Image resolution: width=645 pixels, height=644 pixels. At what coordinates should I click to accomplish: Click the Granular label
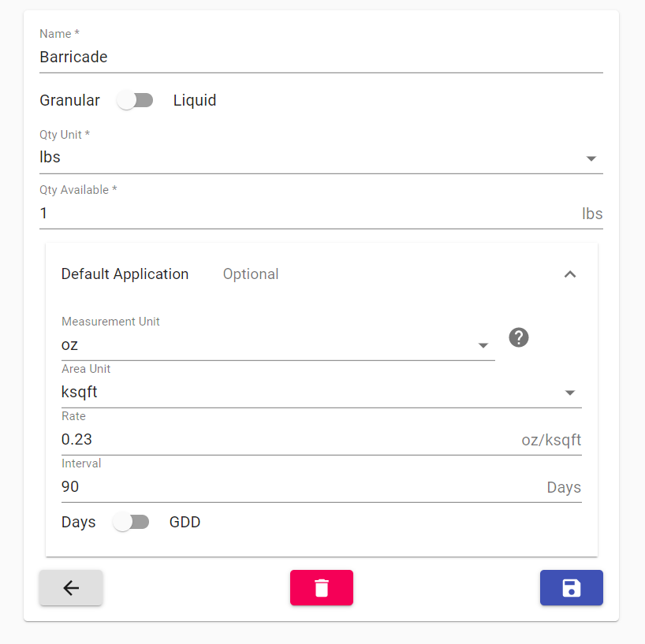(x=70, y=100)
